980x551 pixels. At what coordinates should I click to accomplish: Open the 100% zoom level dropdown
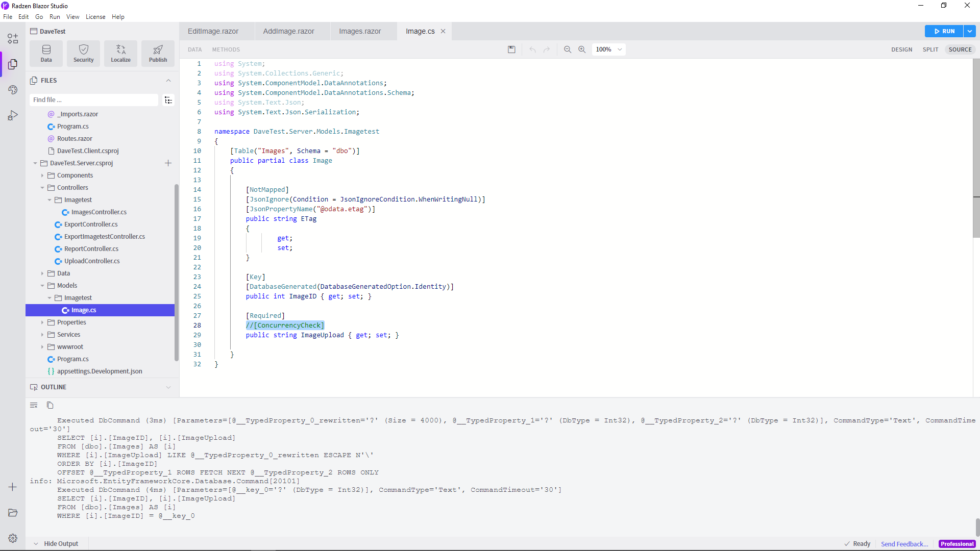(x=608, y=49)
